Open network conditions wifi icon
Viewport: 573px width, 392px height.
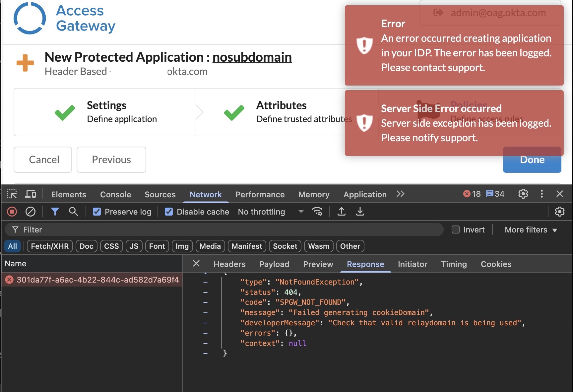[x=317, y=212]
